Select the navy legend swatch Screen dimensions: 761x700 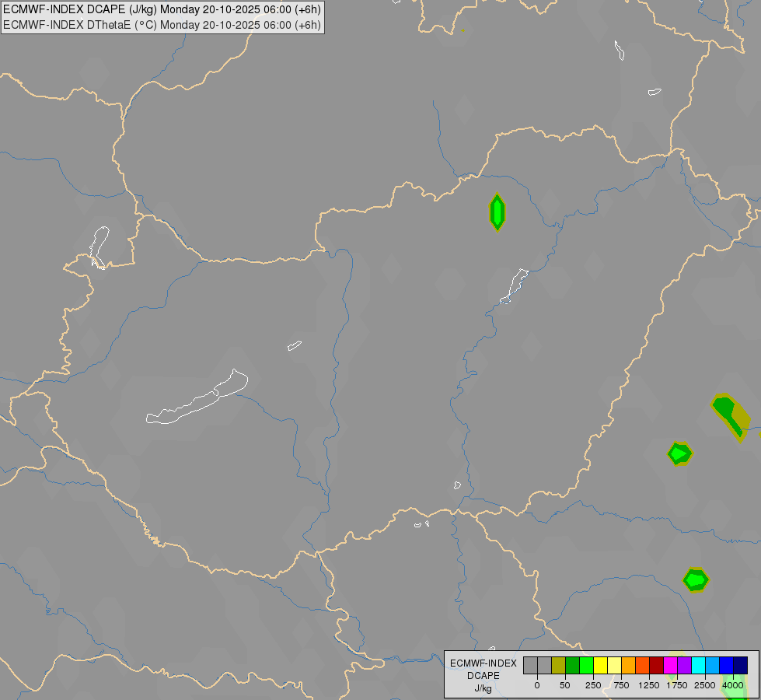pos(740,665)
